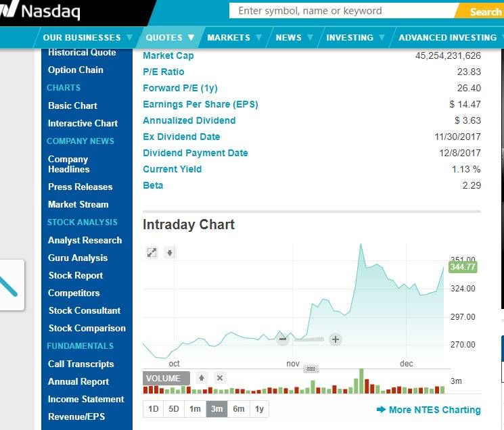Open the NEWS dropdown menu
Screen dimensions: 504x430
(294, 38)
